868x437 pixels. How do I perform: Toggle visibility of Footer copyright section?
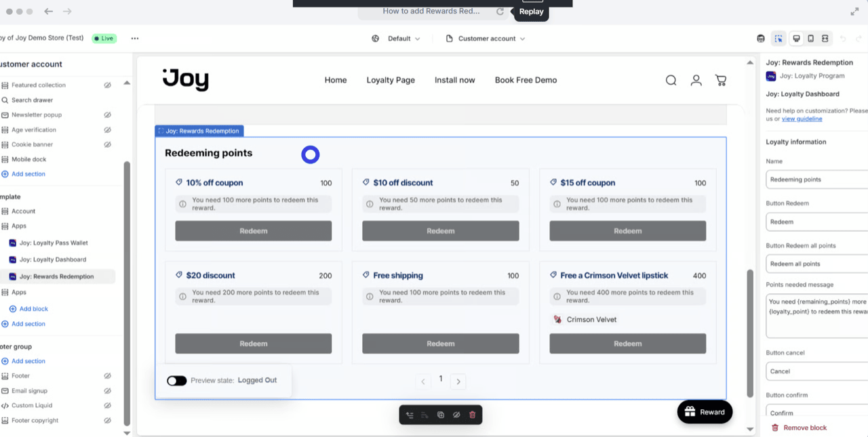tap(107, 421)
